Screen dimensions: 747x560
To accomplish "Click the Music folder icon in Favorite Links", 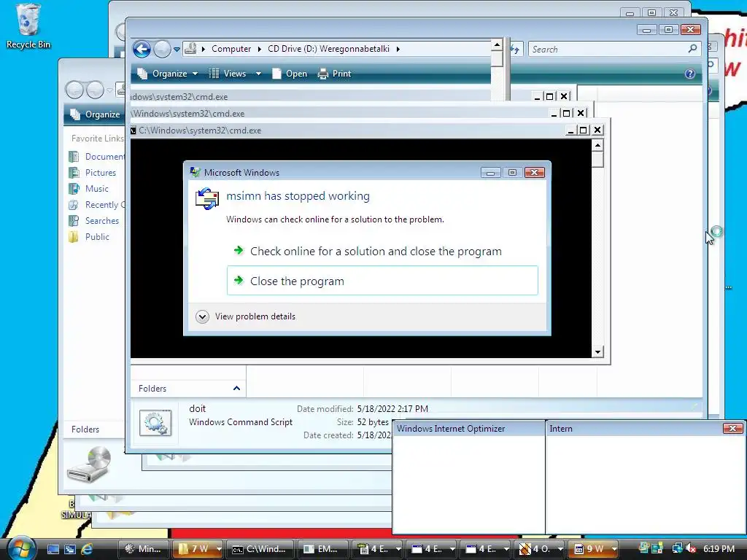I will pyautogui.click(x=74, y=189).
